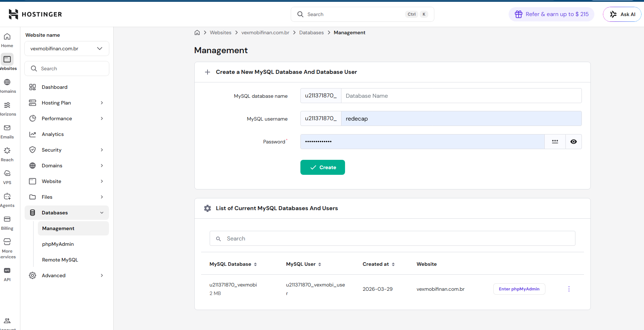Go to Websites breadcrumb link
Screen dimensions: 644x330
click(220, 32)
